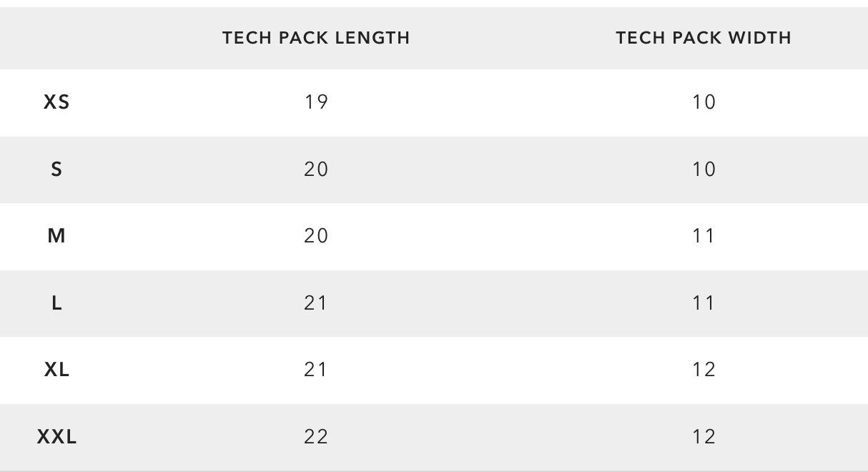Screen dimensions: 868x472
Task: Click the Tech Pack Width column header
Action: click(x=704, y=38)
